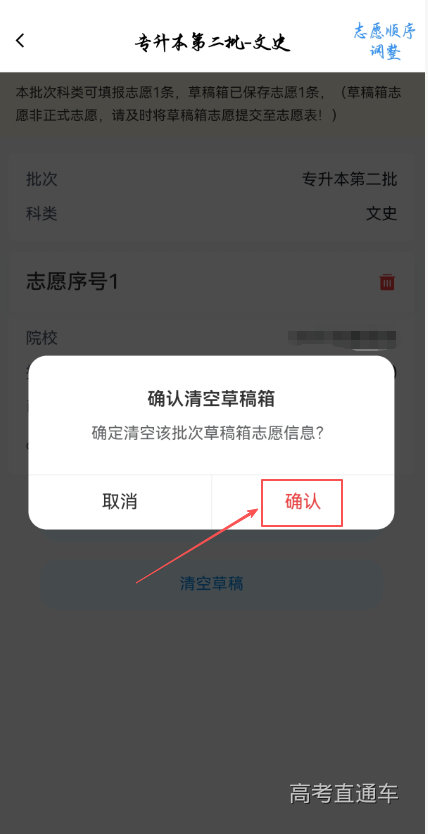The width and height of the screenshot is (428, 834).
Task: Open 志愿顺序调整 link
Action: point(384,41)
